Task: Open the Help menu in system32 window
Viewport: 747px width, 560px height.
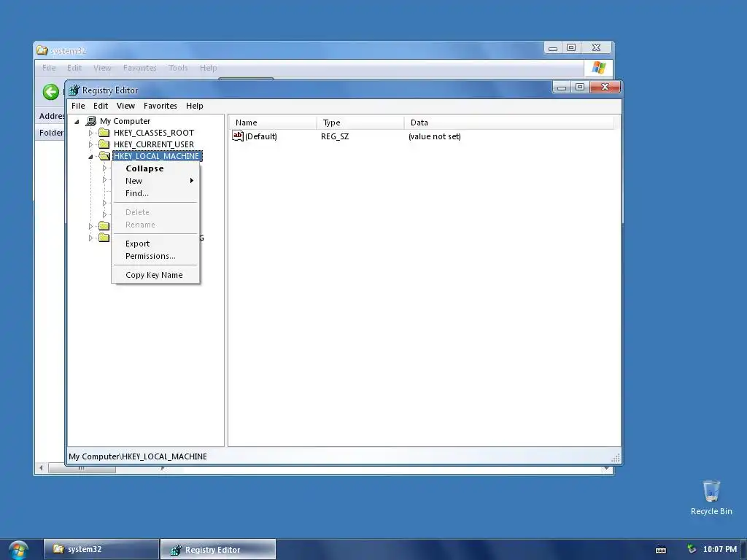Action: [x=208, y=68]
